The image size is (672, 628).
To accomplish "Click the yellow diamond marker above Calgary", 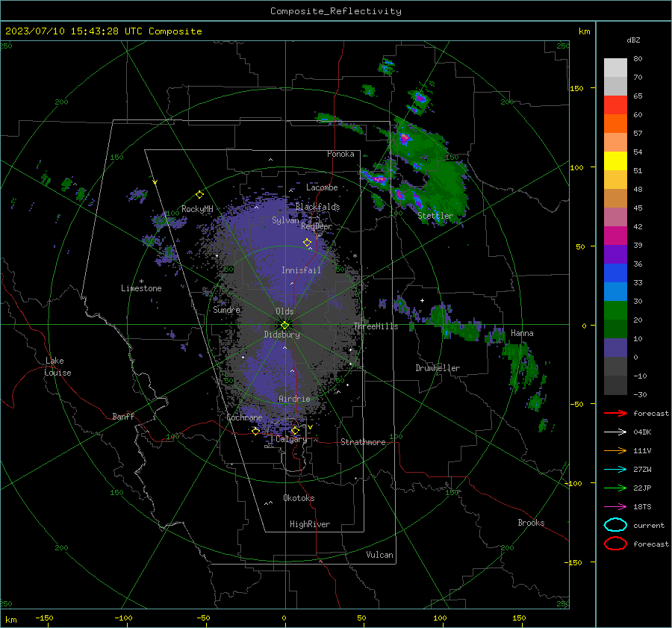I will [x=295, y=430].
